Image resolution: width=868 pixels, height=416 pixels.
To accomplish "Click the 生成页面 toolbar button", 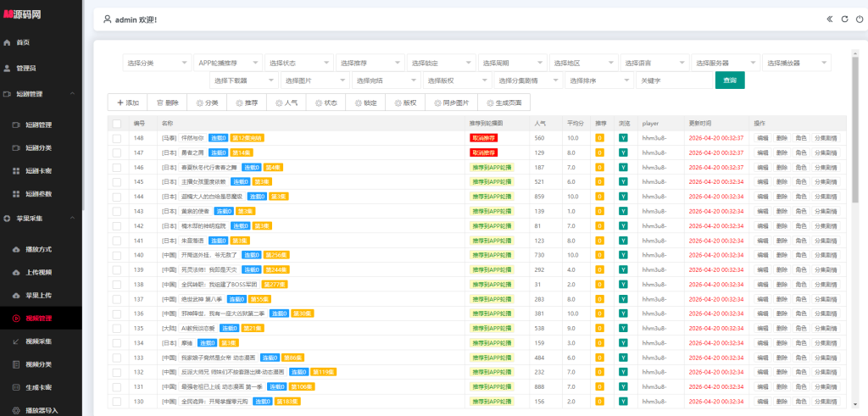I will pos(504,103).
